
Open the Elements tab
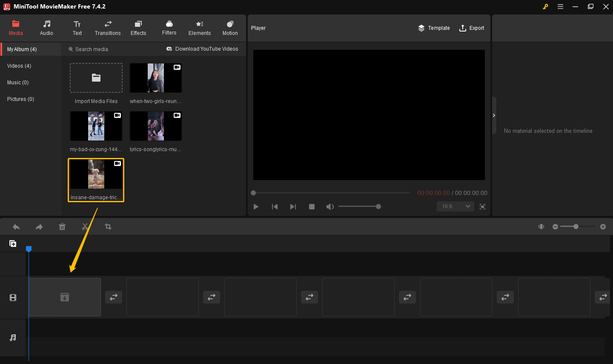[x=200, y=28]
